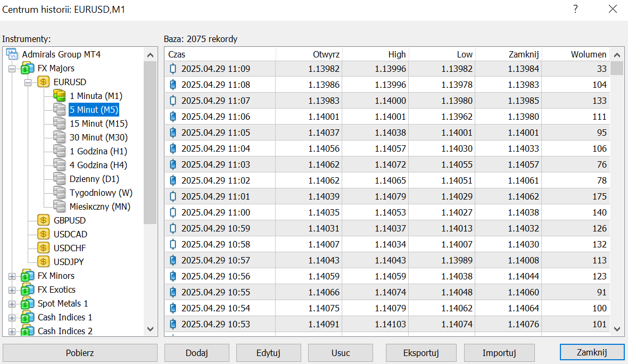This screenshot has width=628, height=364.
Task: Click the FX Majors group folder icon
Action: (27, 68)
